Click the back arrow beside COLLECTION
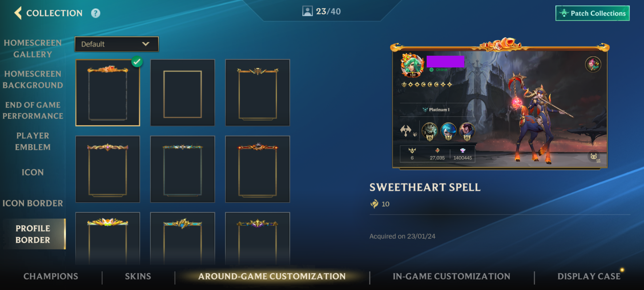Viewport: 644px width, 290px height. click(x=18, y=13)
